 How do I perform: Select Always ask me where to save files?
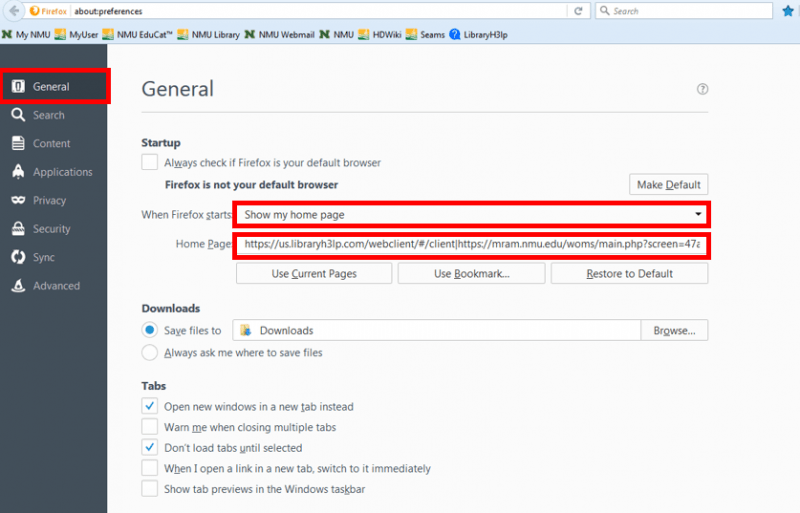click(149, 353)
